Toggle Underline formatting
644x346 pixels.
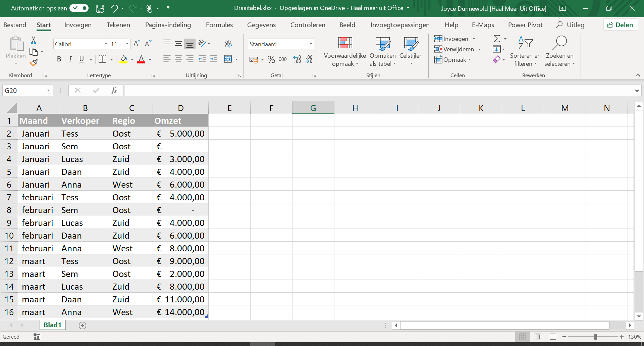point(82,59)
